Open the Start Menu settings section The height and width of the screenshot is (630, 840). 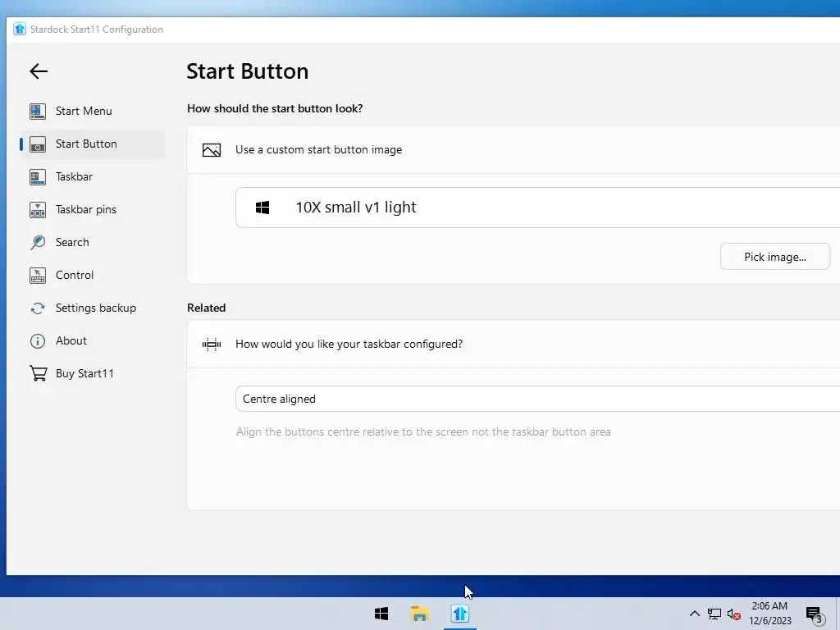click(x=92, y=111)
